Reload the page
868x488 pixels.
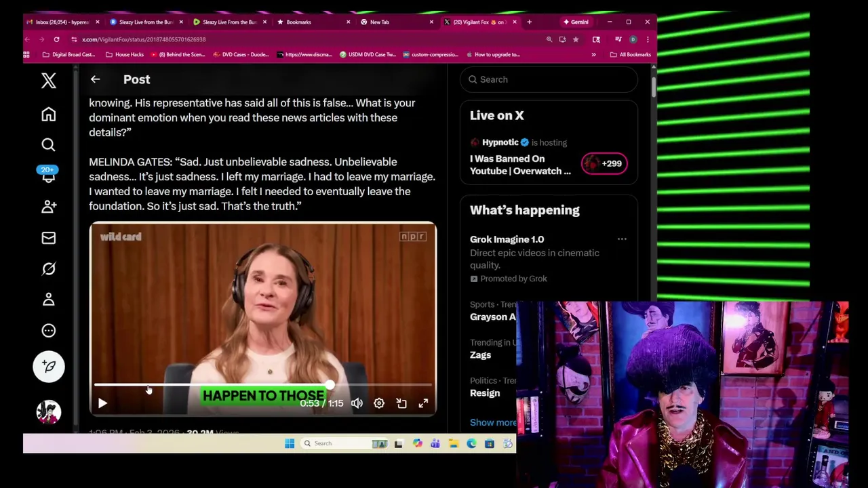pos(56,39)
